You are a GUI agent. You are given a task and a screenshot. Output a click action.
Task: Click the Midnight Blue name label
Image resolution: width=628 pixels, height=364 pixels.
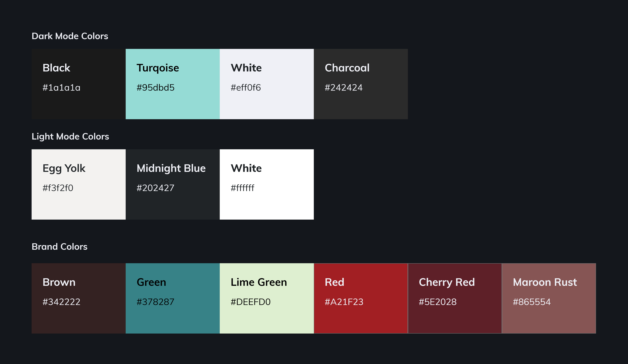click(x=171, y=168)
